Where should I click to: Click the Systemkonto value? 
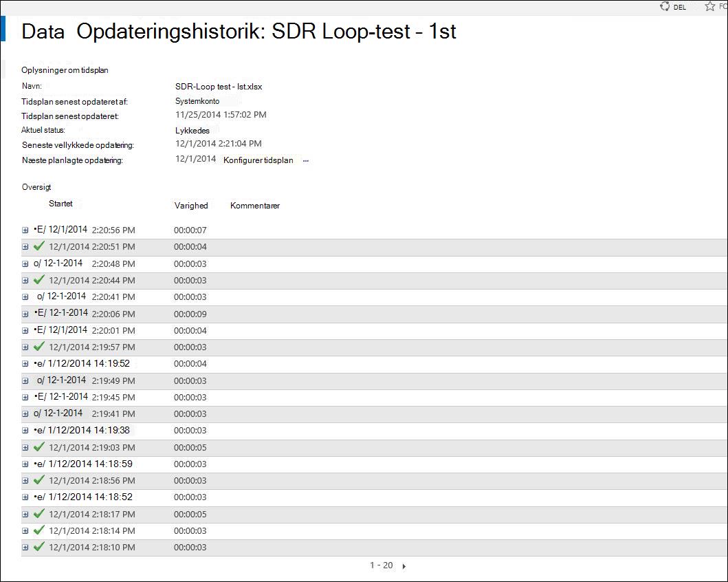pyautogui.click(x=197, y=101)
